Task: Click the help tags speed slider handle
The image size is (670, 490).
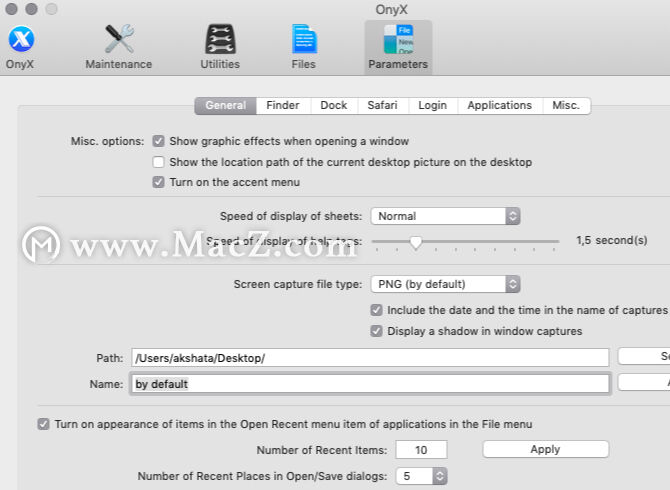Action: tap(415, 242)
